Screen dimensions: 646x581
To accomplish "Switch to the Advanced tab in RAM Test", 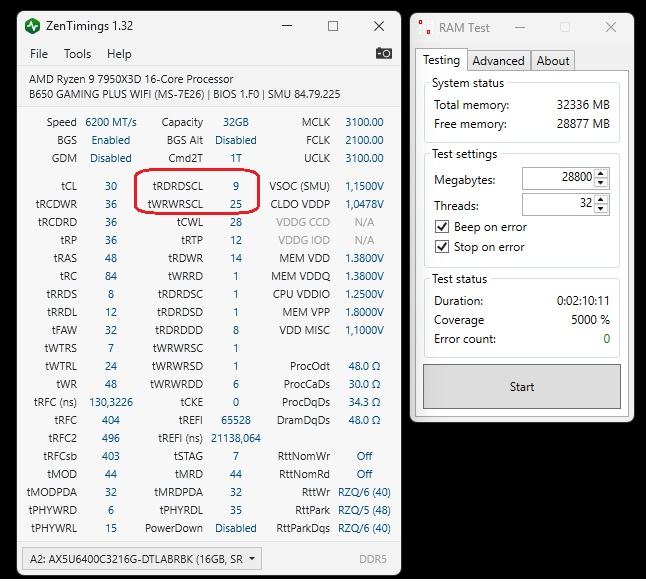I will (499, 61).
